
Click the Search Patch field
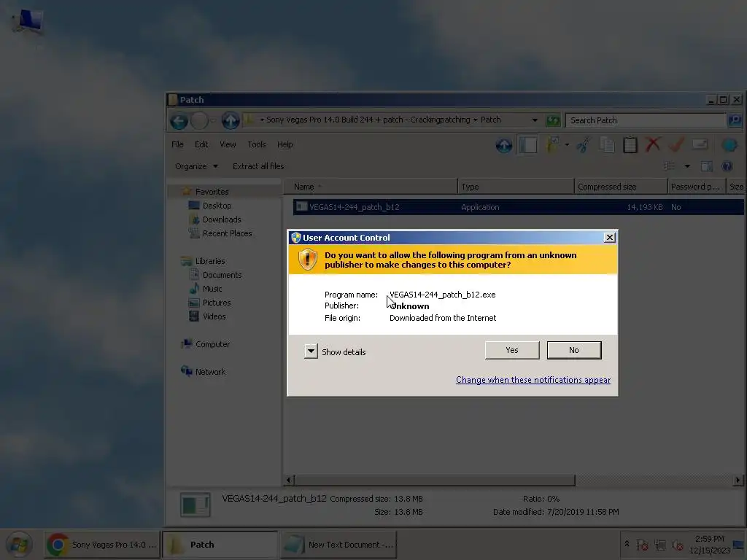pyautogui.click(x=645, y=120)
